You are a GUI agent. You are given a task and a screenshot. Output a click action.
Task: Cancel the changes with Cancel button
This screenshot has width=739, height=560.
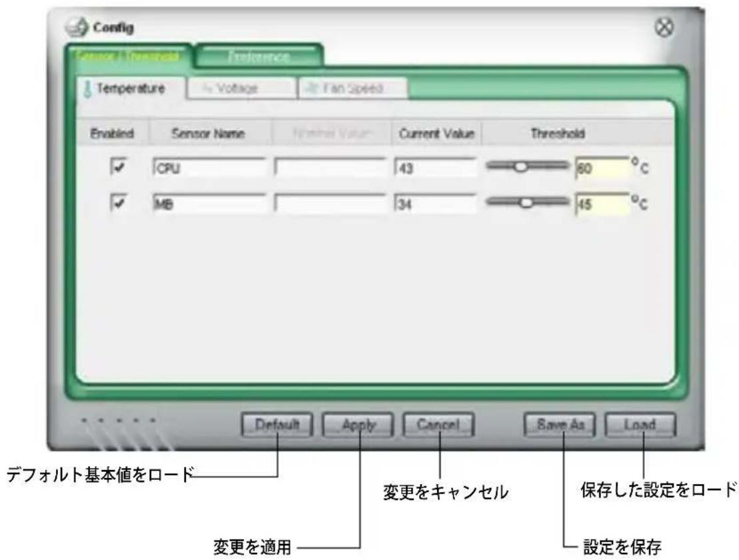click(438, 425)
